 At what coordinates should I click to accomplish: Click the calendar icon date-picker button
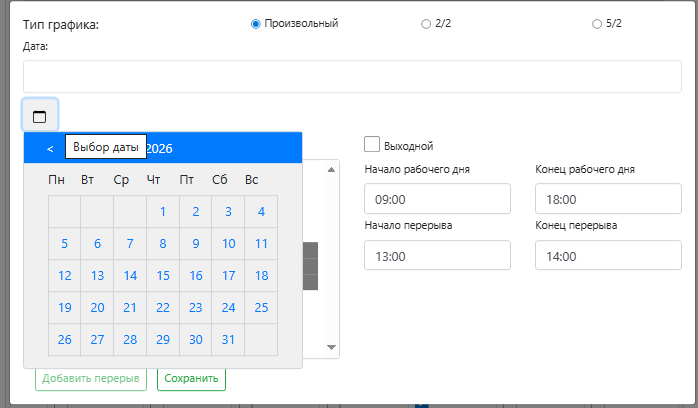coord(40,115)
